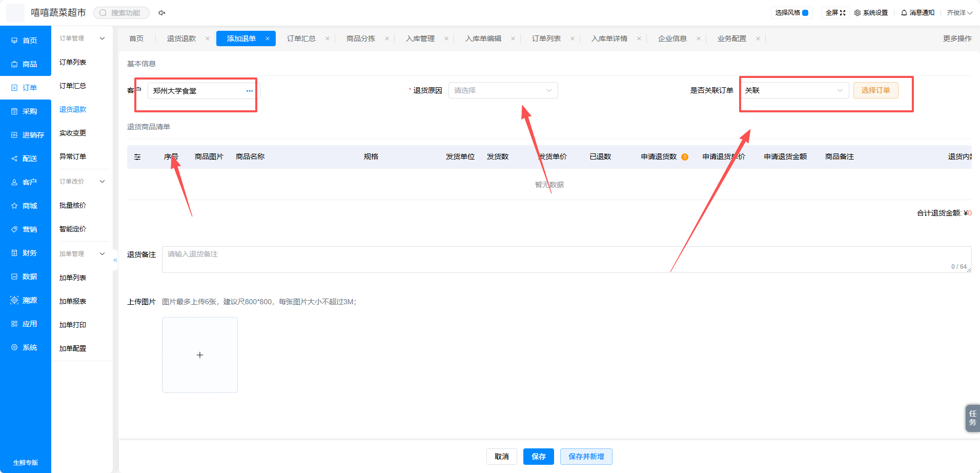Click the speaker mute icon in header
The width and height of the screenshot is (980, 473).
[162, 13]
